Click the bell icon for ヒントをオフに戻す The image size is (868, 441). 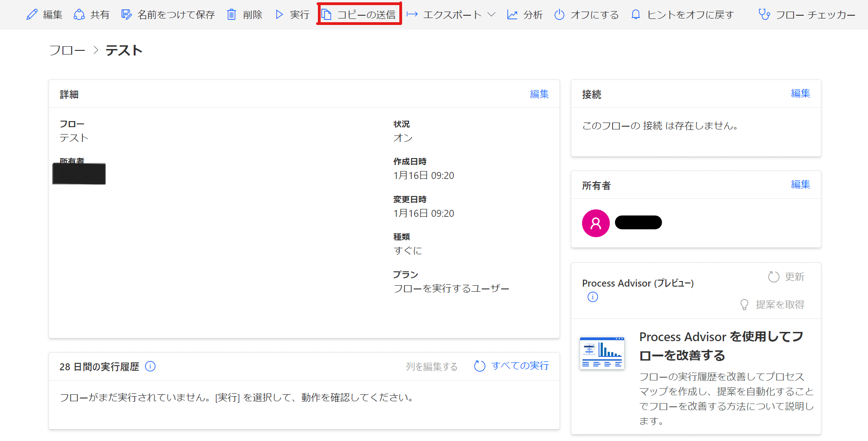click(636, 15)
